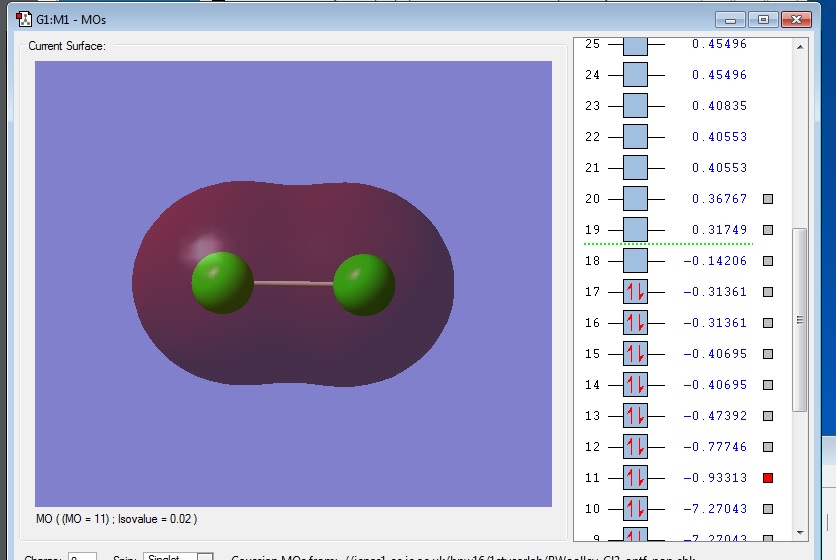Select the occupied orbital box for MO 17
This screenshot has height=560, width=836.
coord(635,292)
